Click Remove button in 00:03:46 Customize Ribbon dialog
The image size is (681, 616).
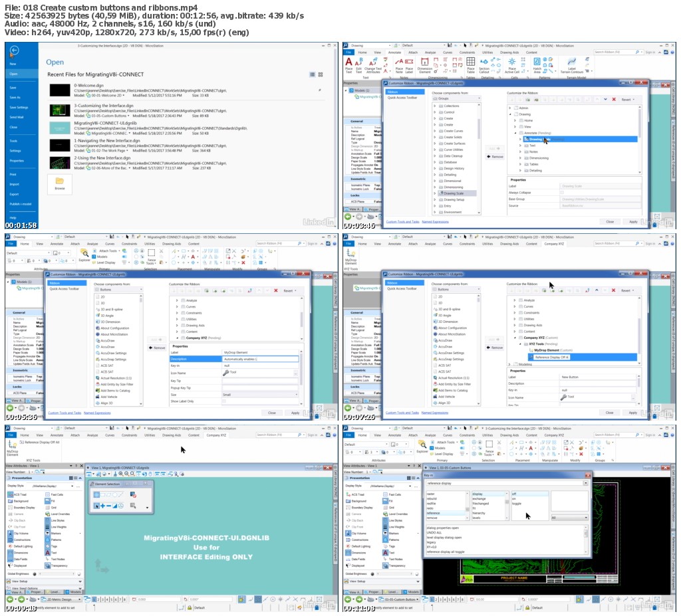[x=495, y=157]
